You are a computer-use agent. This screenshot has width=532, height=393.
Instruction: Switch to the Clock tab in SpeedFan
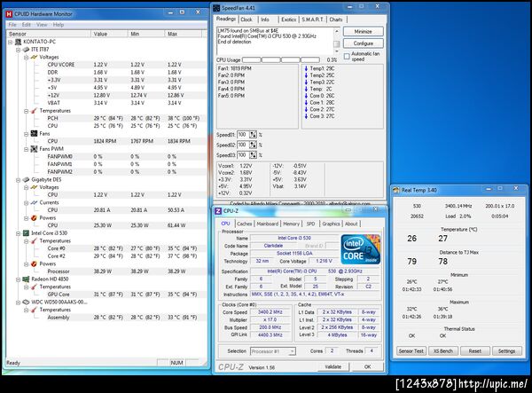(x=246, y=20)
